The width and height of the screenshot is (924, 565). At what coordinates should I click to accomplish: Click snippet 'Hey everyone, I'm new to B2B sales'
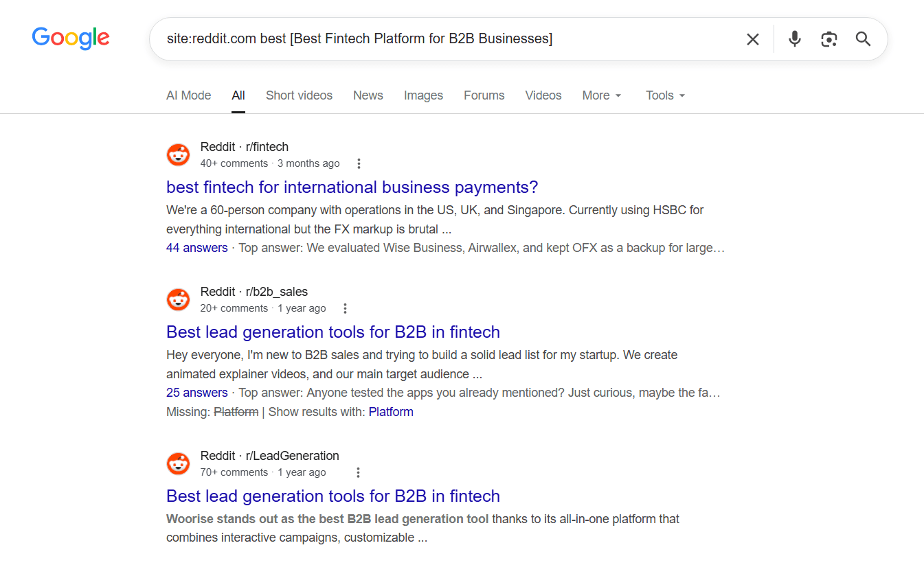coord(422,365)
